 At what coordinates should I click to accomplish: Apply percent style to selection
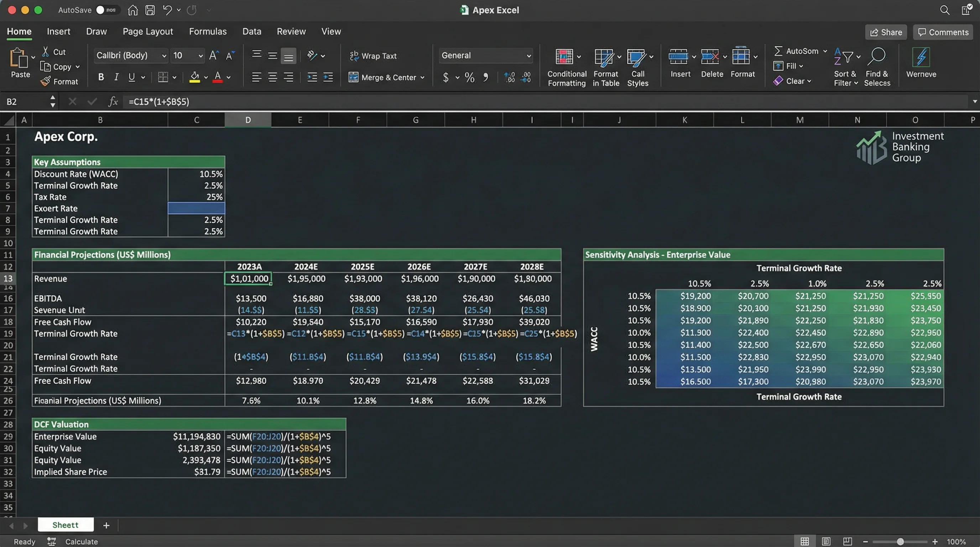[469, 77]
